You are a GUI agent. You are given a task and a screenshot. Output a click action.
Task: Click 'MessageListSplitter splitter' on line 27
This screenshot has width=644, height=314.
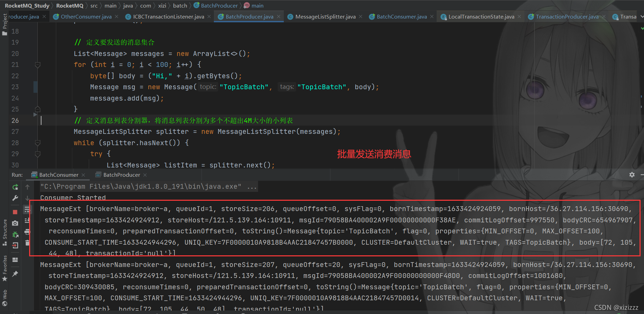coord(131,131)
